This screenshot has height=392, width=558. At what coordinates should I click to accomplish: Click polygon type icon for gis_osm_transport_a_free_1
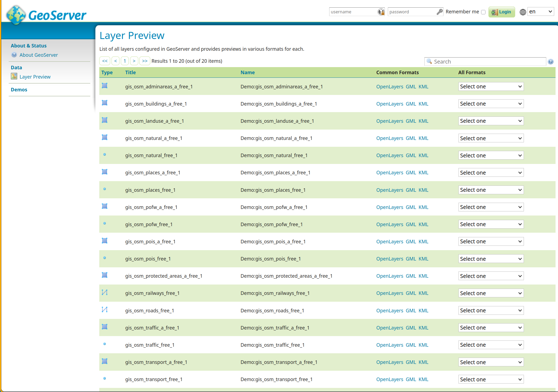tap(105, 361)
